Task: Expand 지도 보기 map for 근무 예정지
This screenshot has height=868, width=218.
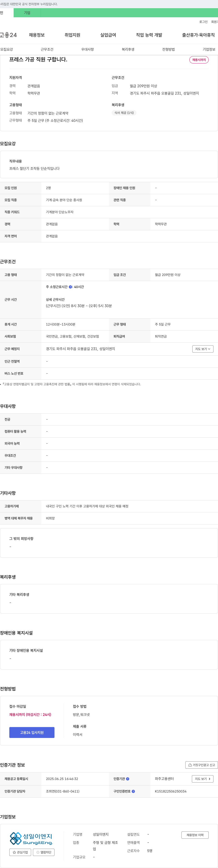Action: (x=203, y=349)
